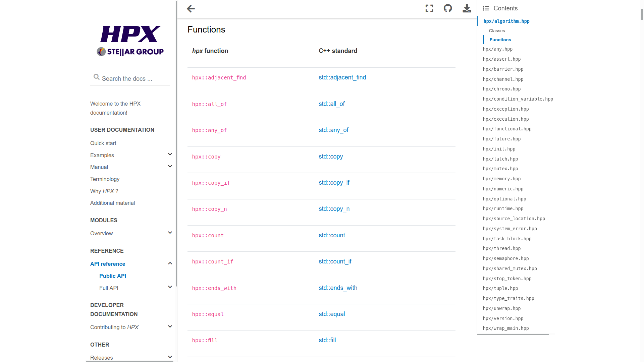
Task: Open the std::any_of reference link
Action: click(333, 130)
